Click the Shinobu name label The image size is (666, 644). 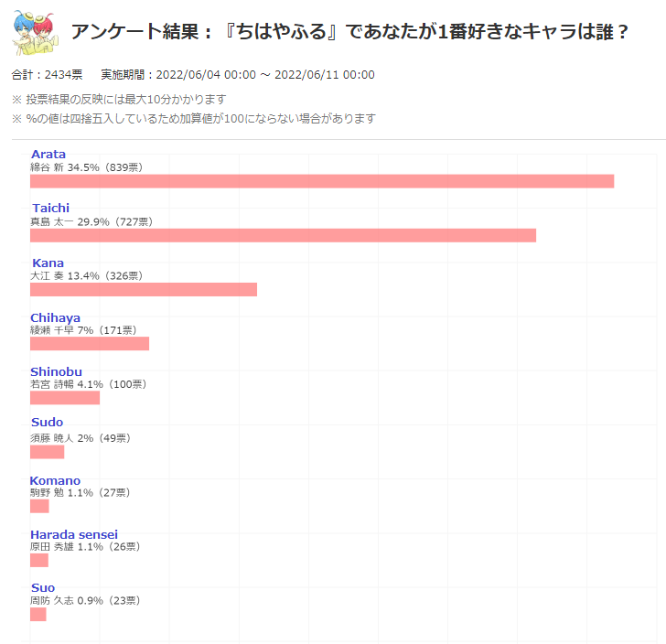(x=56, y=371)
